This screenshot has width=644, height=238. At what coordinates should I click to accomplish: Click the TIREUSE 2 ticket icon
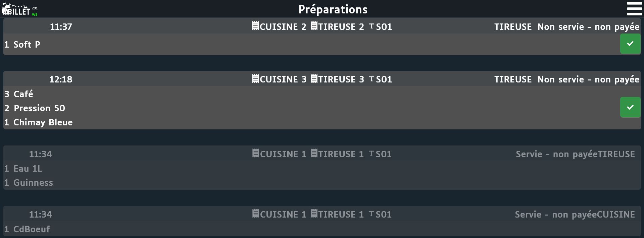[314, 26]
